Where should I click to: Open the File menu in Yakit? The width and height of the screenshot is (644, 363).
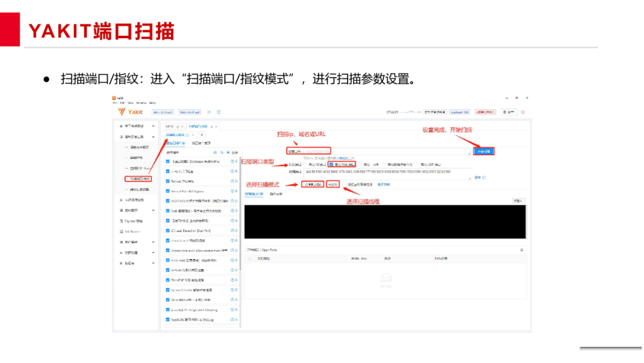(x=114, y=103)
